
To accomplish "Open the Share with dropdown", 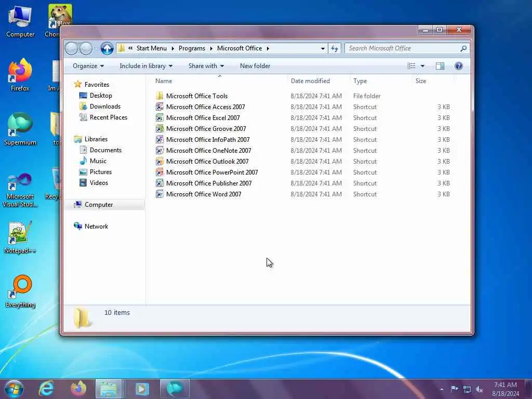I will point(206,66).
